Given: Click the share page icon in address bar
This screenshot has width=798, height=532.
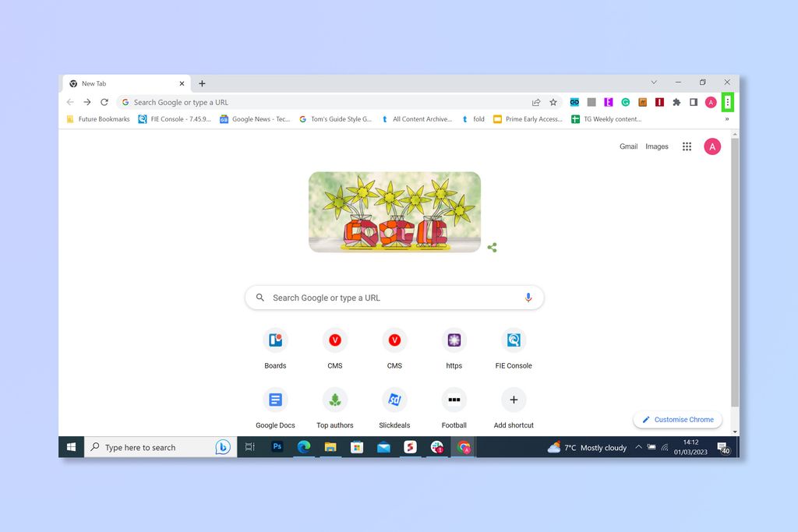Looking at the screenshot, I should (536, 102).
